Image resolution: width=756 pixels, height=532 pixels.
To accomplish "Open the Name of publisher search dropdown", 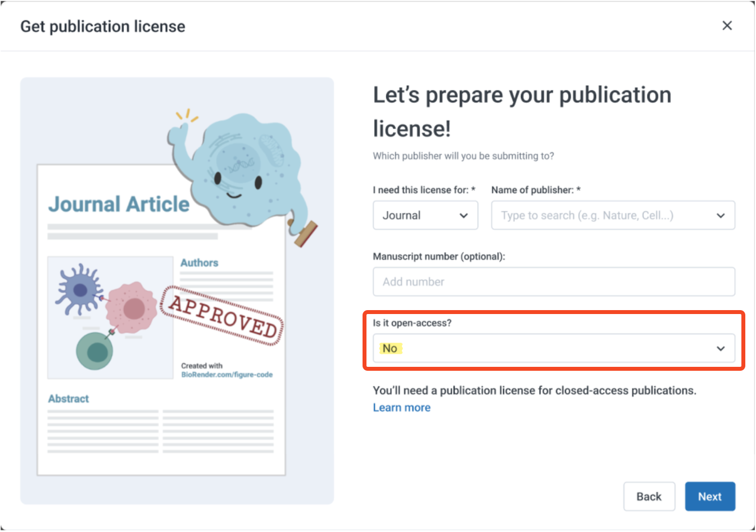I will pyautogui.click(x=613, y=215).
